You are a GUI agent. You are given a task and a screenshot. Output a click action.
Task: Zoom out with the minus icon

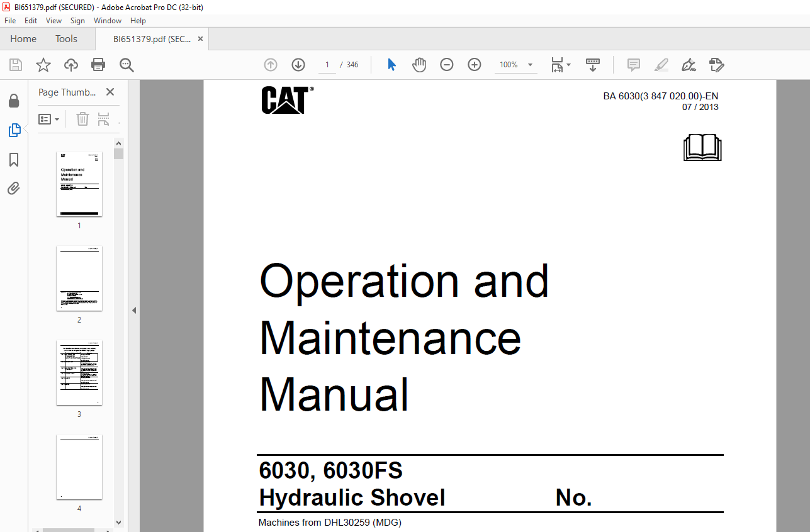click(x=447, y=65)
